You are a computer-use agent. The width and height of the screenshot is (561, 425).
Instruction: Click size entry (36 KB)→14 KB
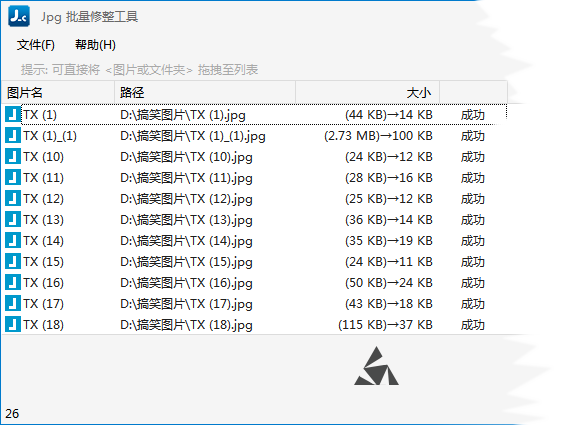point(389,220)
